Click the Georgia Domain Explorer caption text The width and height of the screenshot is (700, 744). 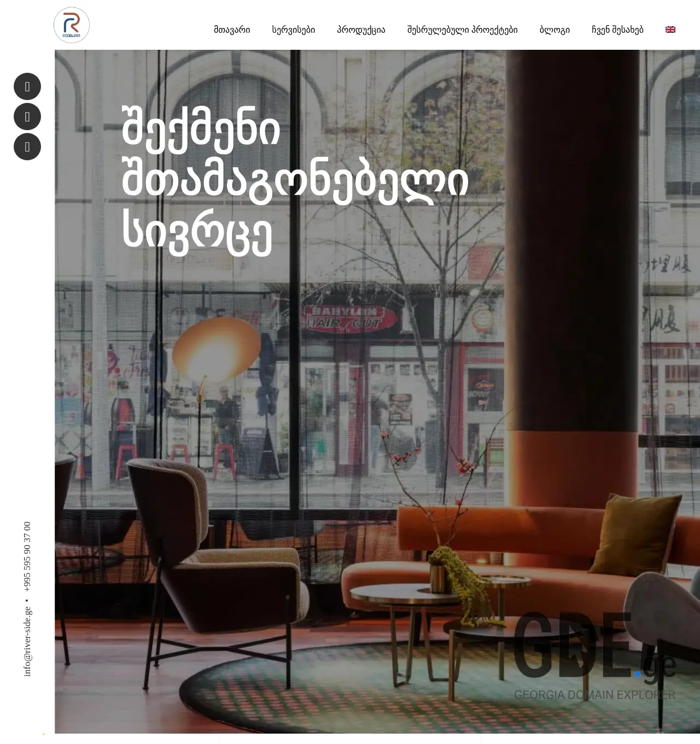point(594,695)
